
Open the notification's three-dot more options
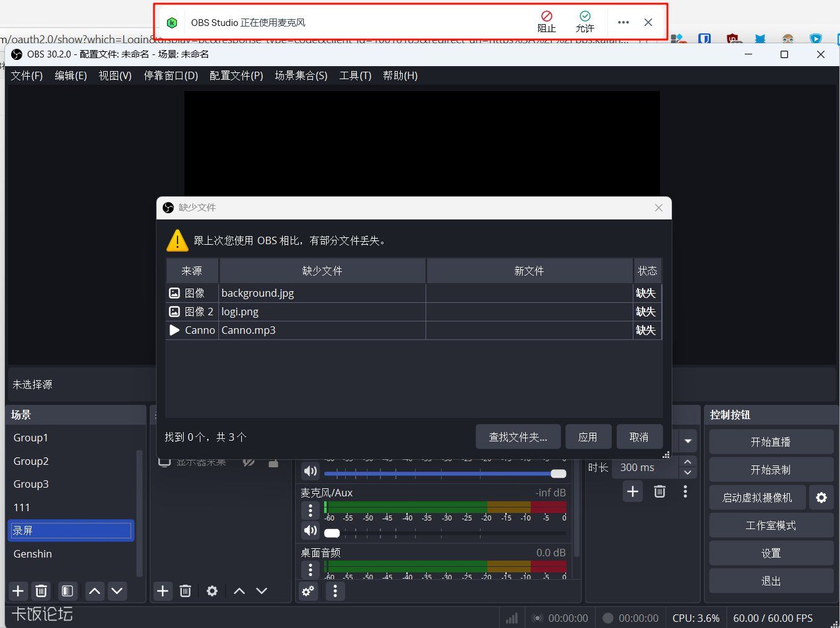(623, 22)
